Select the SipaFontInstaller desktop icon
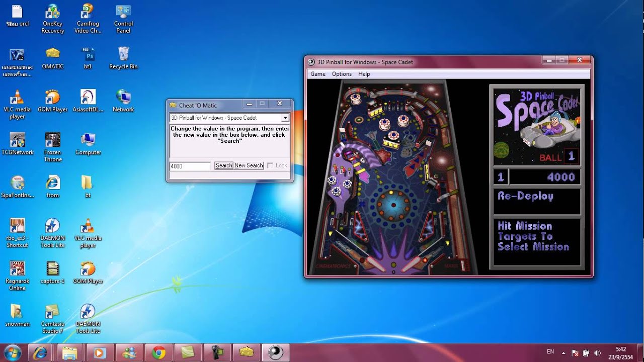This screenshot has width=644, height=362. tap(18, 187)
